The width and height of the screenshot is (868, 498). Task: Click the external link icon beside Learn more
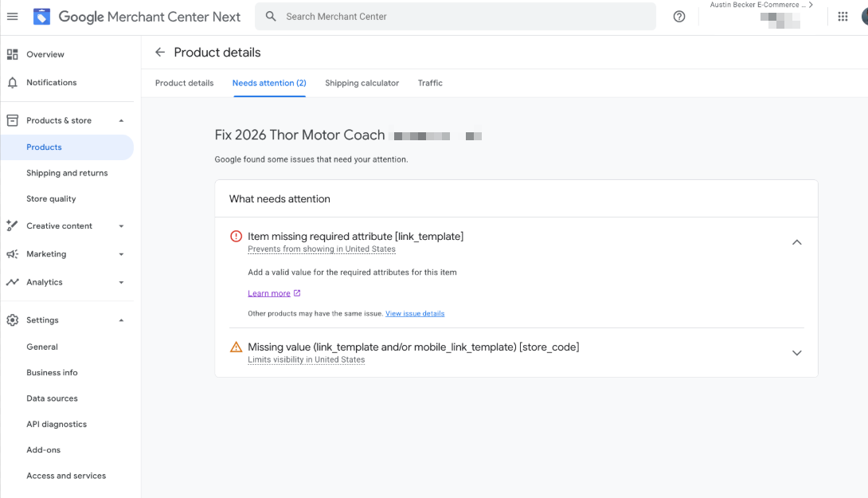click(297, 293)
